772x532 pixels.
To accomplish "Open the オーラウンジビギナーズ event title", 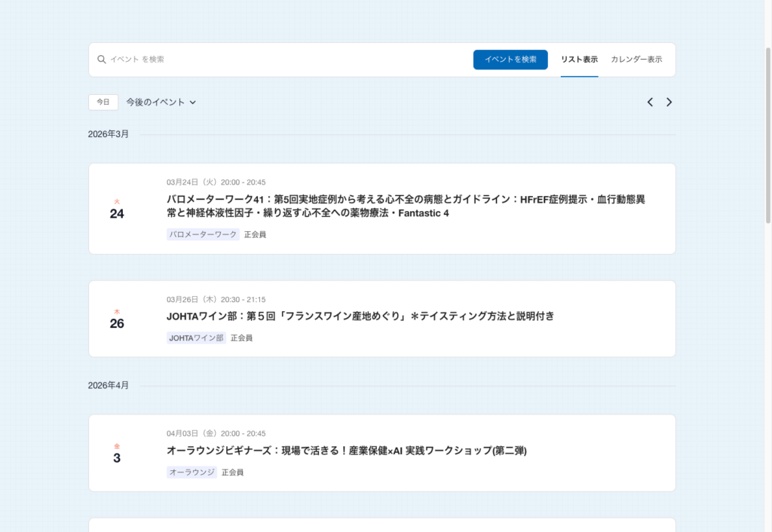I will (x=346, y=451).
